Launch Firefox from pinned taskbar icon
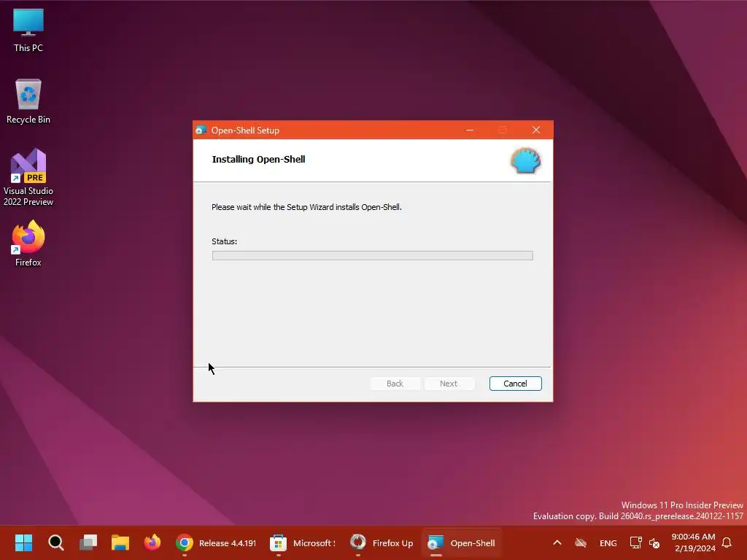This screenshot has width=747, height=560. click(152, 542)
